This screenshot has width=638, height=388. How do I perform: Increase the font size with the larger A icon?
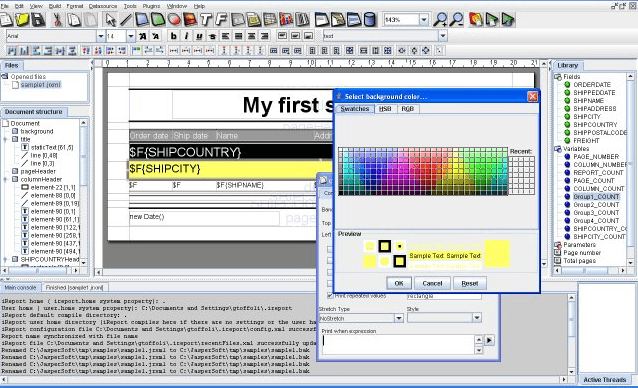point(143,36)
